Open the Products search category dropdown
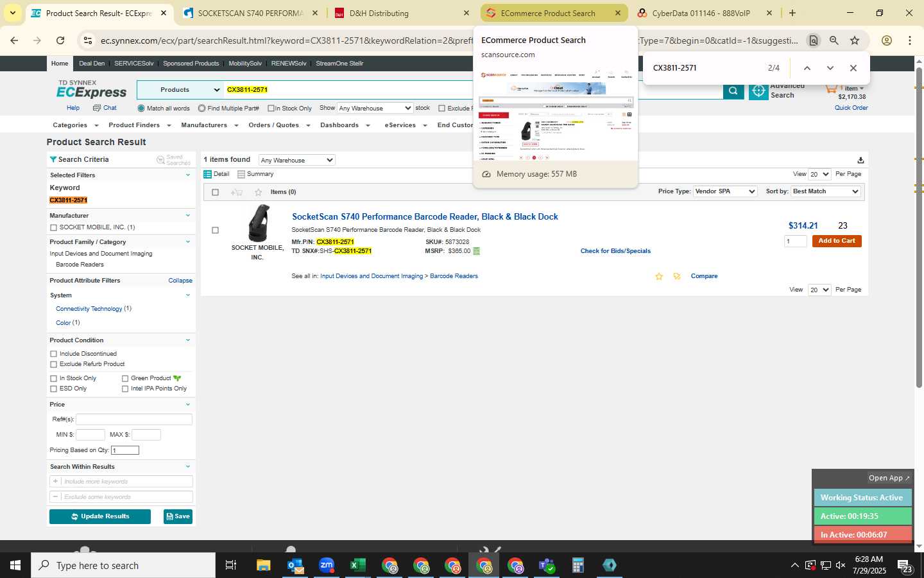The height and width of the screenshot is (578, 924). [x=180, y=90]
